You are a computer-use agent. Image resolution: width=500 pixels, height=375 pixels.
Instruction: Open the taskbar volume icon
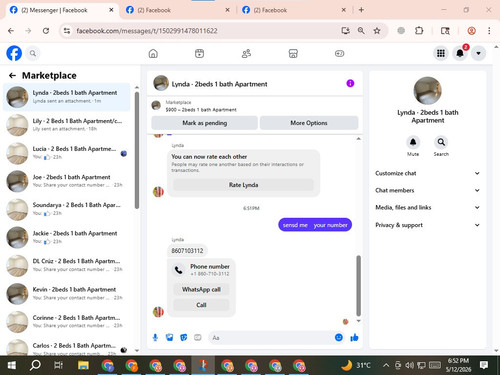(x=409, y=366)
